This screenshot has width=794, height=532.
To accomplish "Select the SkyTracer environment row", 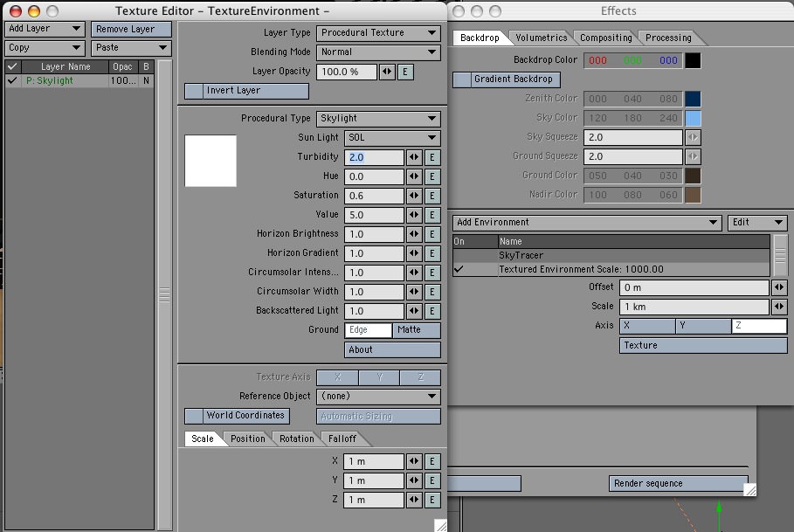I will 611,256.
